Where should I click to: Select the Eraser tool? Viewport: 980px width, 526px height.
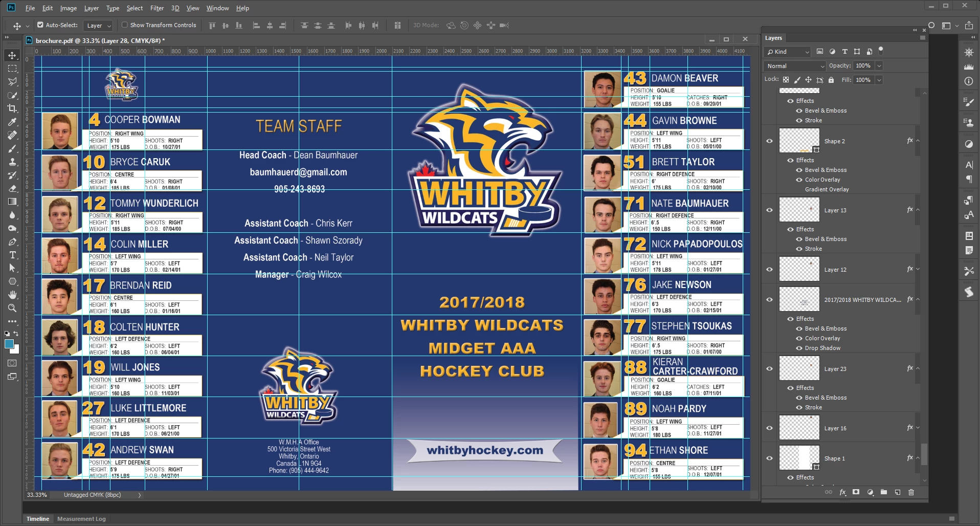12,188
